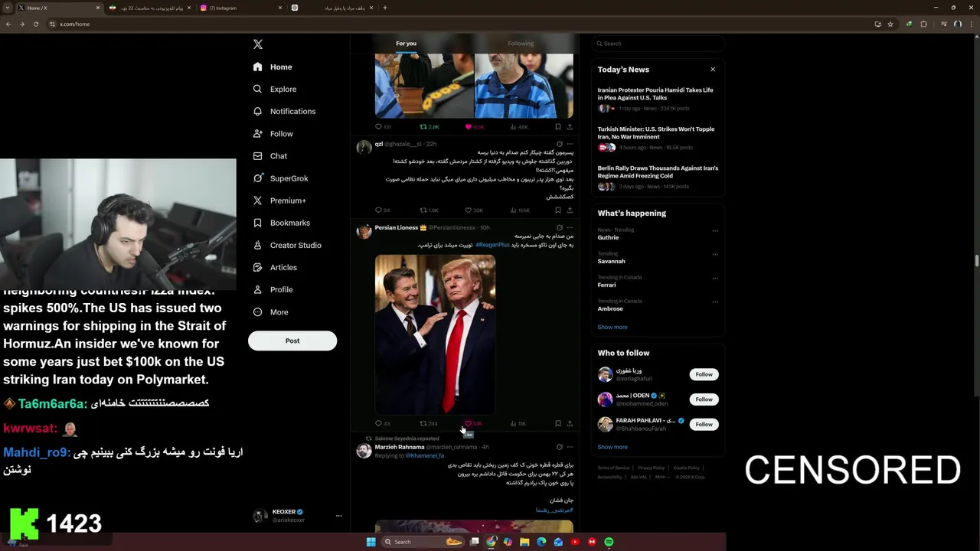Open Pouria Hamidi news headline
The width and height of the screenshot is (980, 551).
[655, 94]
